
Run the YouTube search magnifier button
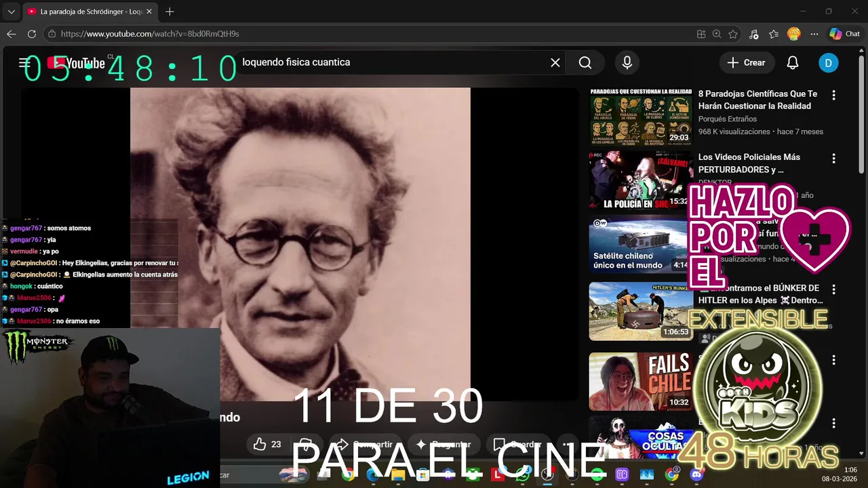tap(585, 62)
